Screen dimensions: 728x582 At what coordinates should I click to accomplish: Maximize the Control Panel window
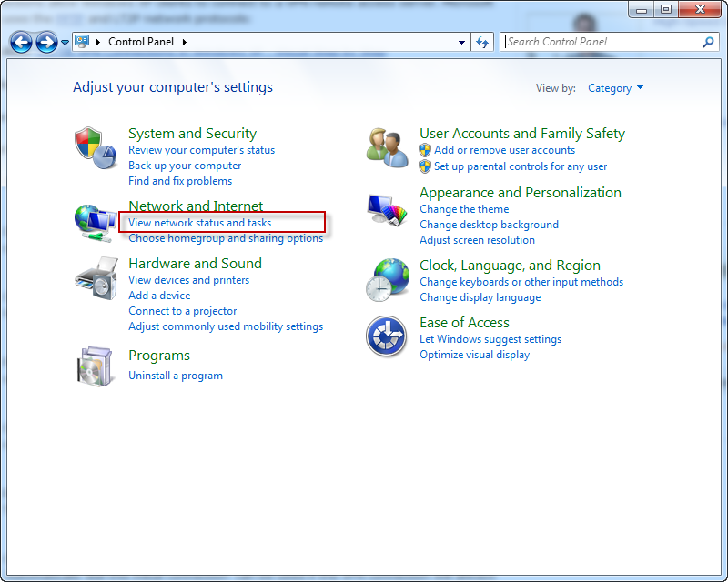tap(666, 9)
